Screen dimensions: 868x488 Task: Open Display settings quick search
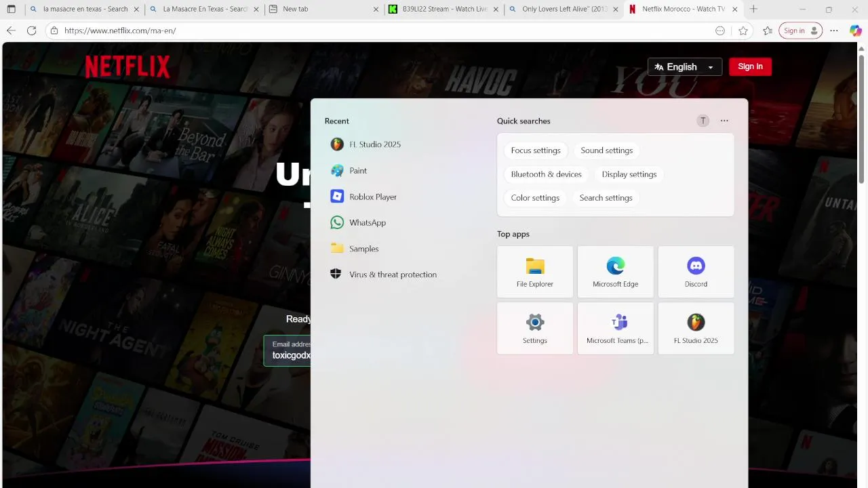(629, 174)
